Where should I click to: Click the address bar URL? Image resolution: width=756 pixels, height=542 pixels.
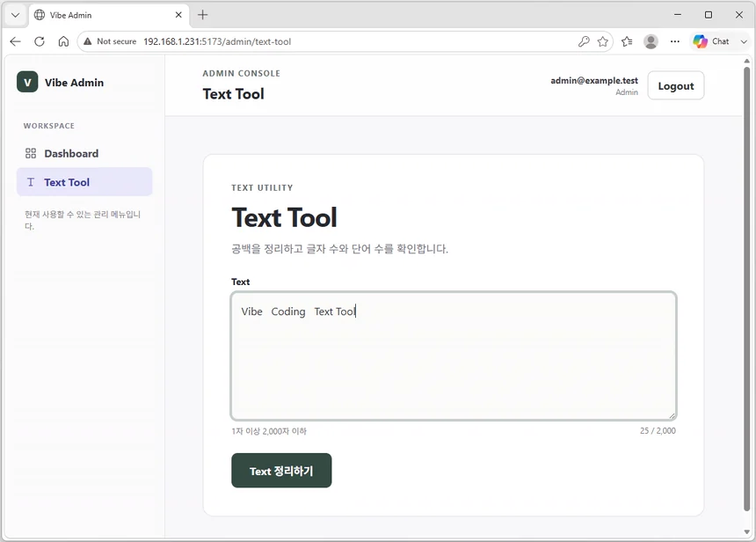tap(217, 41)
